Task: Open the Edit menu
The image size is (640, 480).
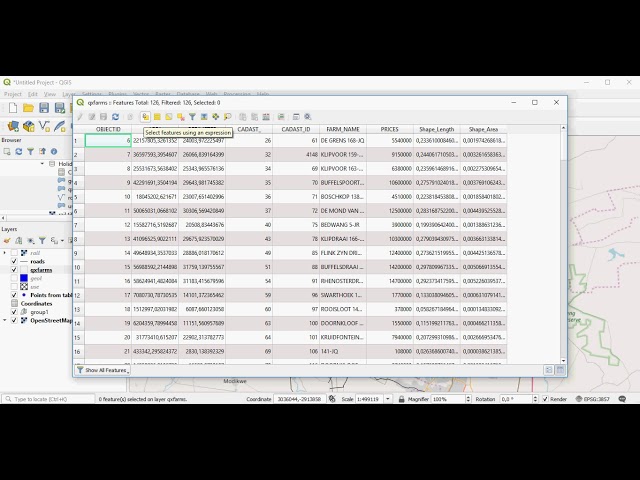Action: click(x=33, y=94)
